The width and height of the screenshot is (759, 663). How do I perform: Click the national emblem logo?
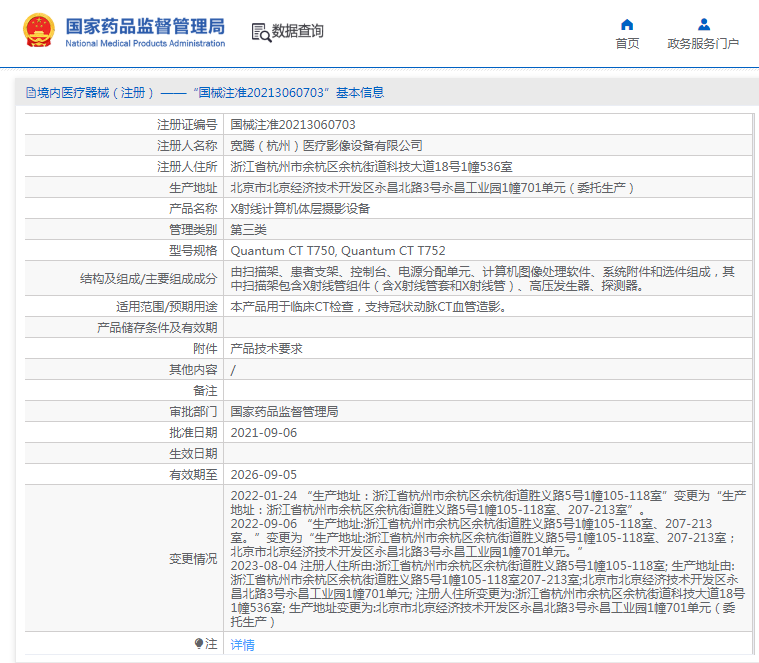[x=39, y=30]
